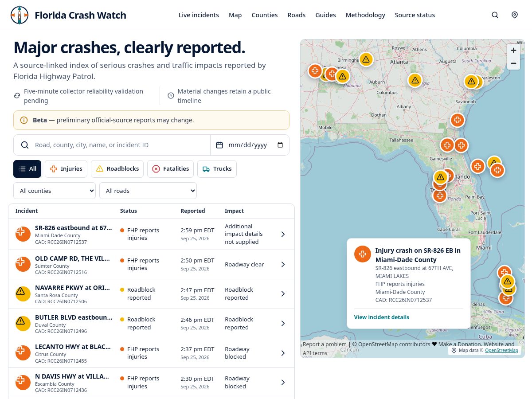This screenshot has height=399, width=532.
Task: Zoom out on the map
Action: click(513, 63)
